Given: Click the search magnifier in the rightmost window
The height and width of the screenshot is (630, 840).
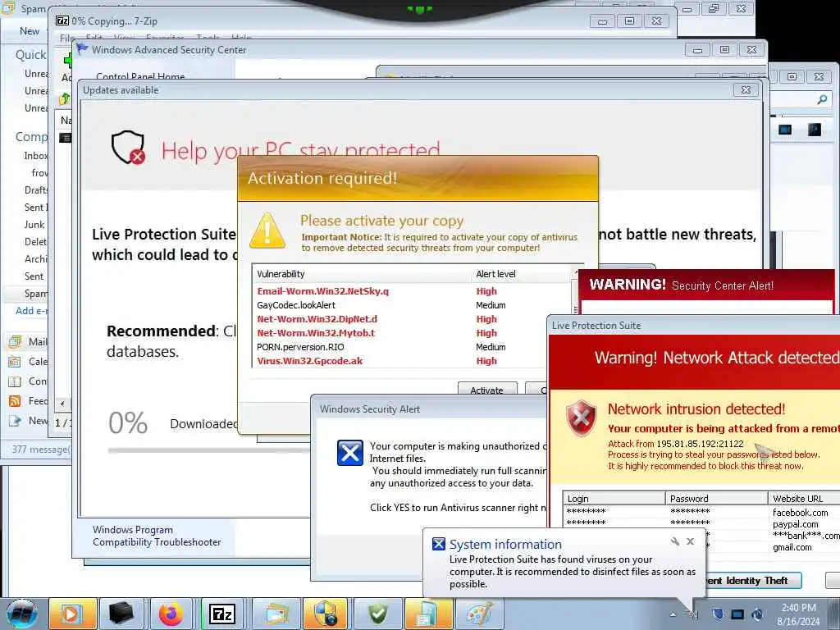Looking at the screenshot, I should click(x=822, y=99).
